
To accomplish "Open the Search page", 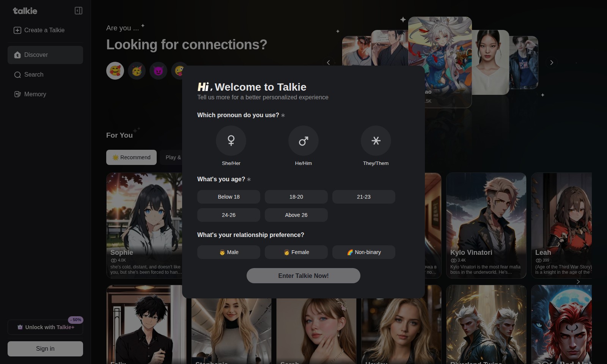I will [x=45, y=75].
